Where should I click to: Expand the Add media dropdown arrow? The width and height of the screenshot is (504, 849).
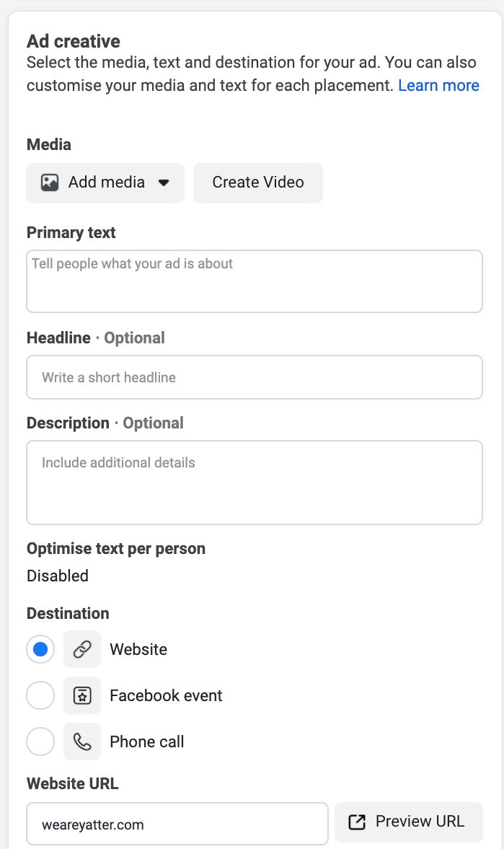coord(164,183)
